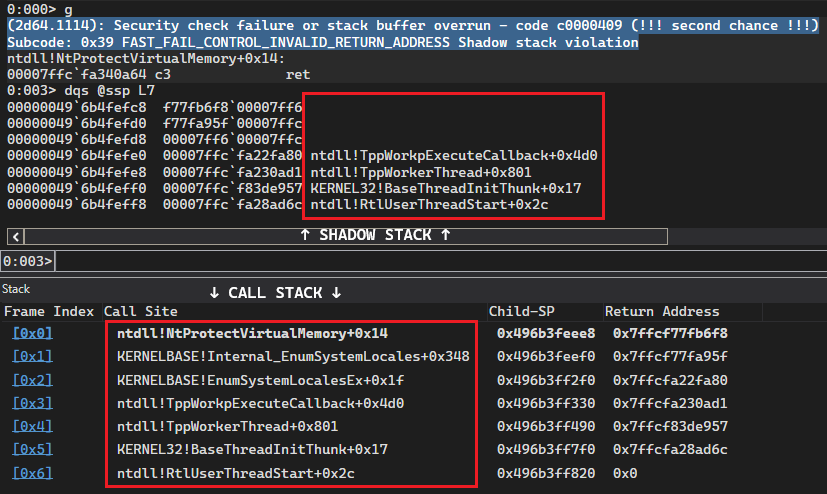Open frame index link [0x4]
This screenshot has height=494, width=827.
click(32, 426)
